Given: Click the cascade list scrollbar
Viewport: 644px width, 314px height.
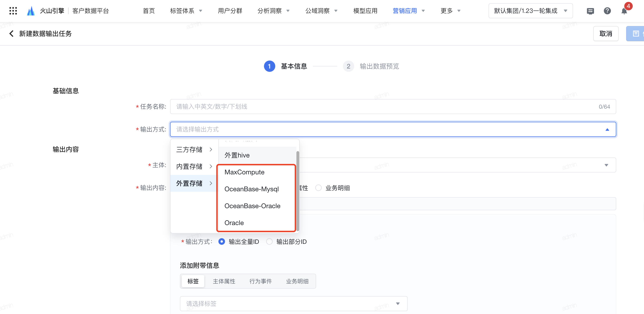Looking at the screenshot, I should [x=298, y=191].
